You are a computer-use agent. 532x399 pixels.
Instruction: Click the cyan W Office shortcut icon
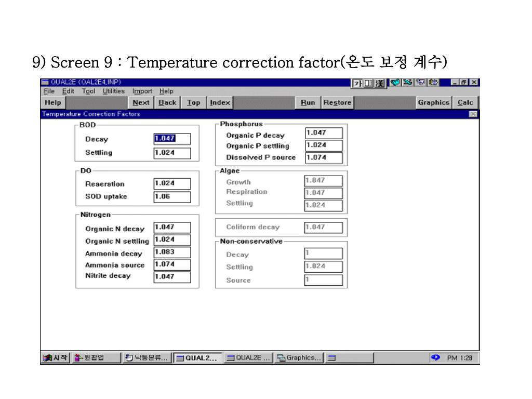tap(395, 82)
